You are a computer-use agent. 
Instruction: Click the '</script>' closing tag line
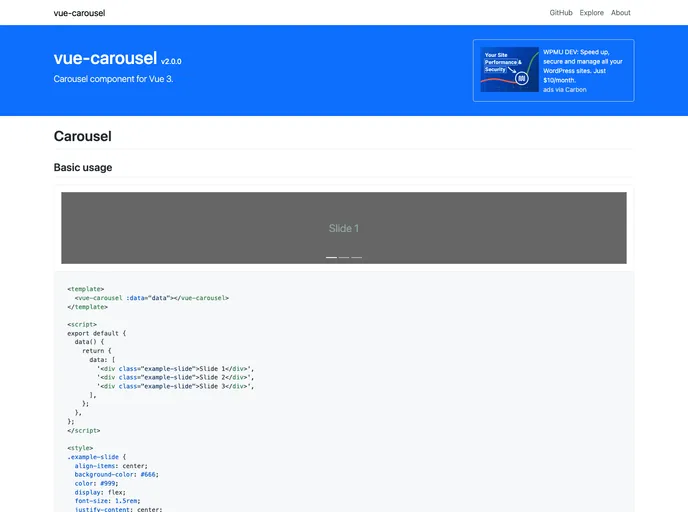click(84, 430)
